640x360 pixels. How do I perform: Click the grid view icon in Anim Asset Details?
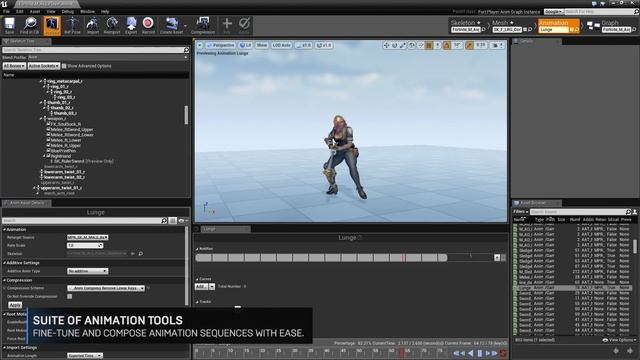pyautogui.click(x=173, y=220)
